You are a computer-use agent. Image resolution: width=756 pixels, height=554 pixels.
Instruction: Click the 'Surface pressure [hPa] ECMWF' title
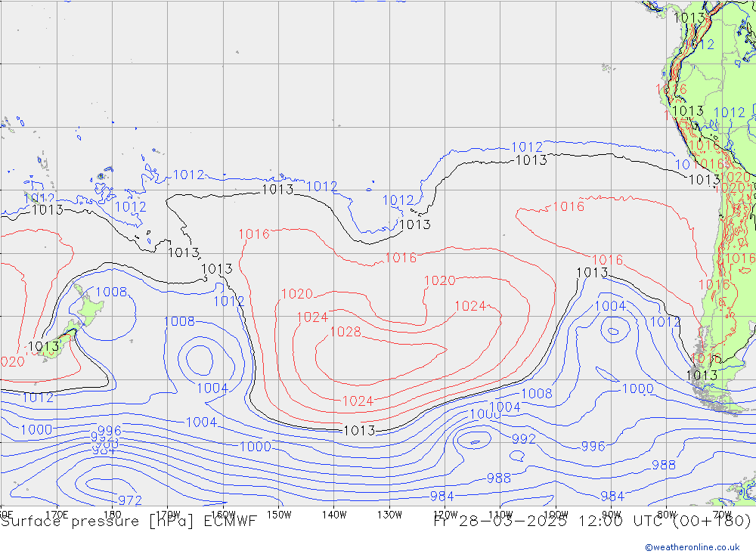tap(129, 522)
